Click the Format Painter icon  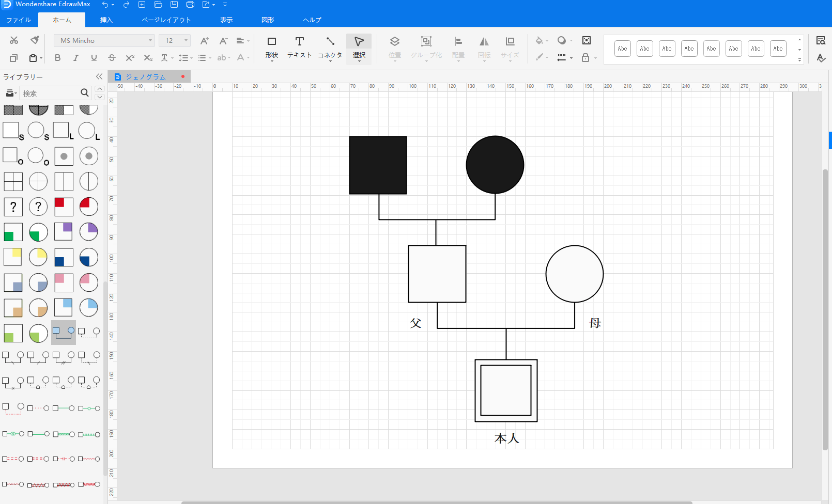point(35,40)
